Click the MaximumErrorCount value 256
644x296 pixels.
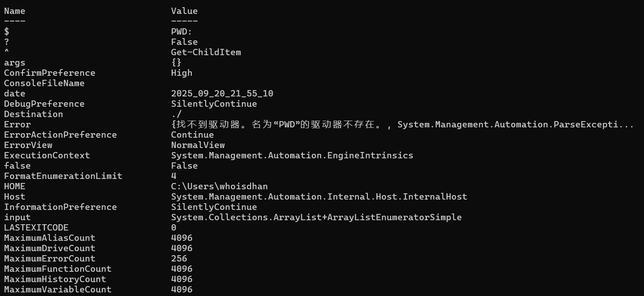[179, 258]
